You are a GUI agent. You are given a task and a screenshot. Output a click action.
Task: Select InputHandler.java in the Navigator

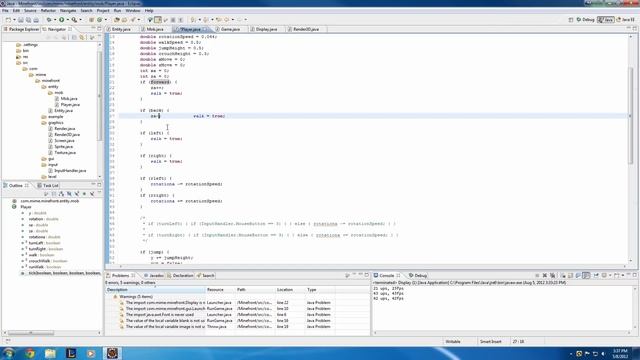click(x=70, y=171)
